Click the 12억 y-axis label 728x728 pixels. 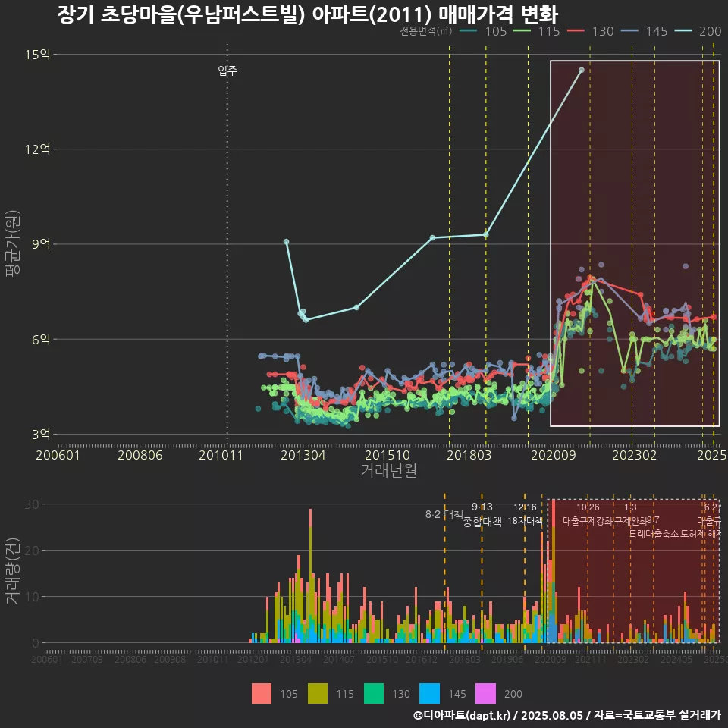click(38, 149)
